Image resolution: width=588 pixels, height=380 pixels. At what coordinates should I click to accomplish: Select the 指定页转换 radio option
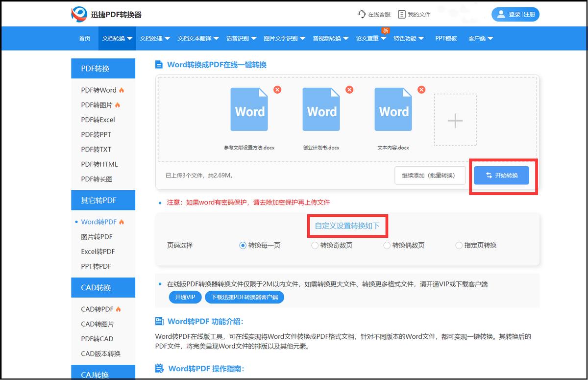click(459, 245)
